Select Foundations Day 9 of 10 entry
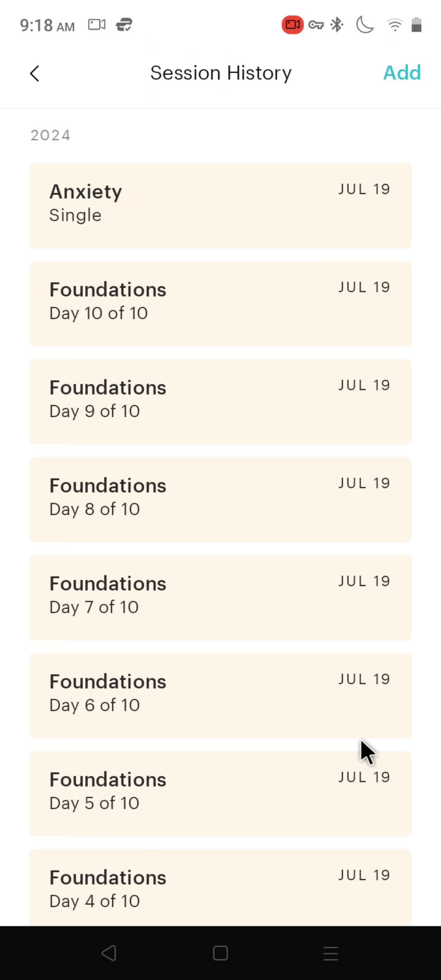The width and height of the screenshot is (441, 980). (220, 402)
